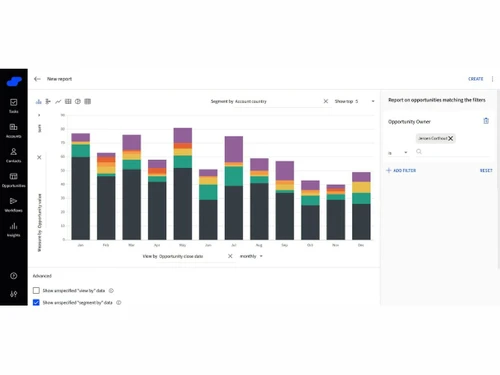Open the monthly interval dropdown
The image size is (500, 375).
[251, 256]
